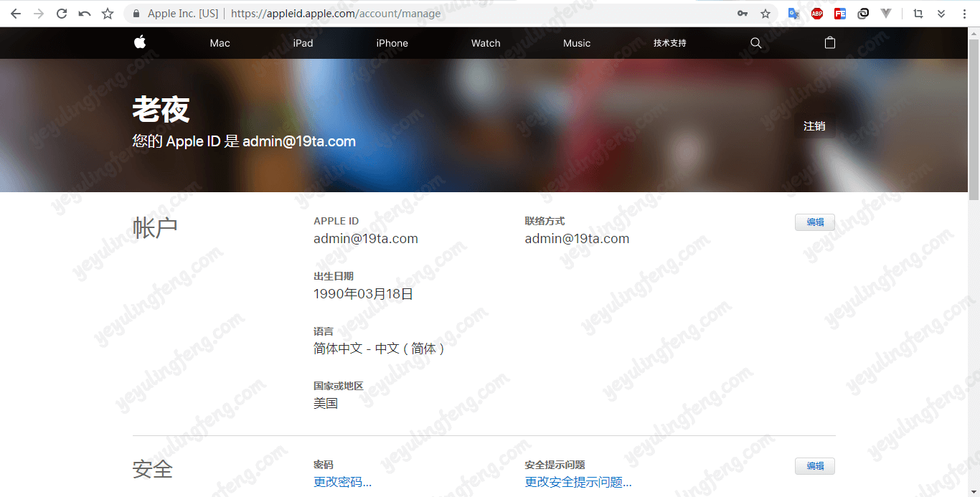This screenshot has height=497, width=980.
Task: Open the Google Translate extension
Action: pos(793,14)
